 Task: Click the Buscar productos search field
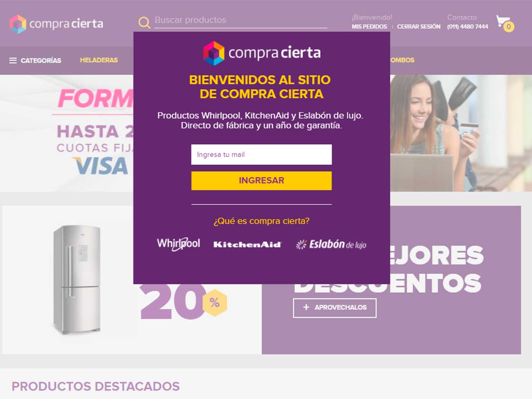pyautogui.click(x=241, y=20)
